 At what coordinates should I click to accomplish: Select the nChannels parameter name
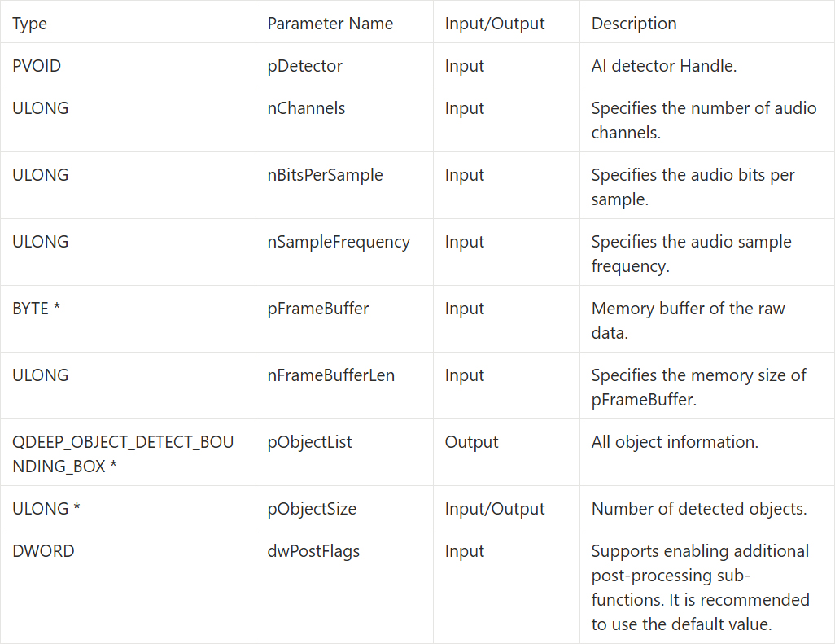(x=306, y=108)
